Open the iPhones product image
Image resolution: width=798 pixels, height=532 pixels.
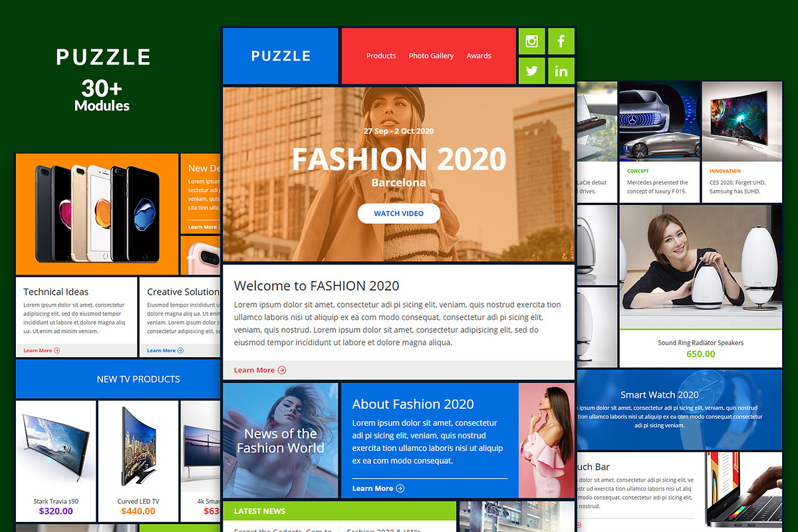point(97,214)
